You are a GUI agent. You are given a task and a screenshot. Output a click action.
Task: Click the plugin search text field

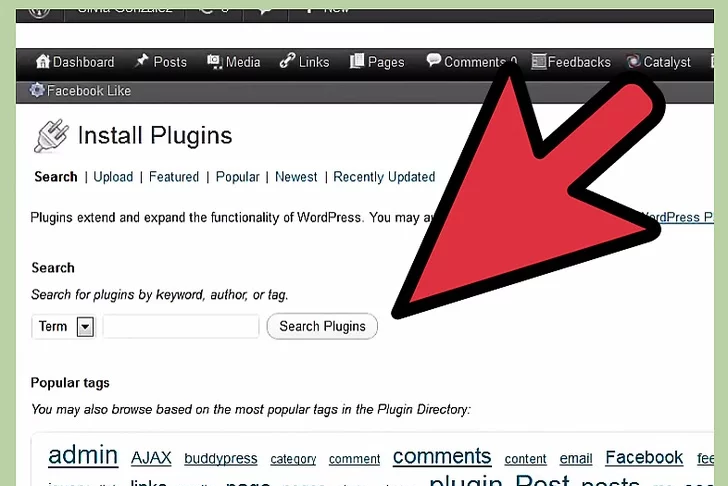point(181,326)
